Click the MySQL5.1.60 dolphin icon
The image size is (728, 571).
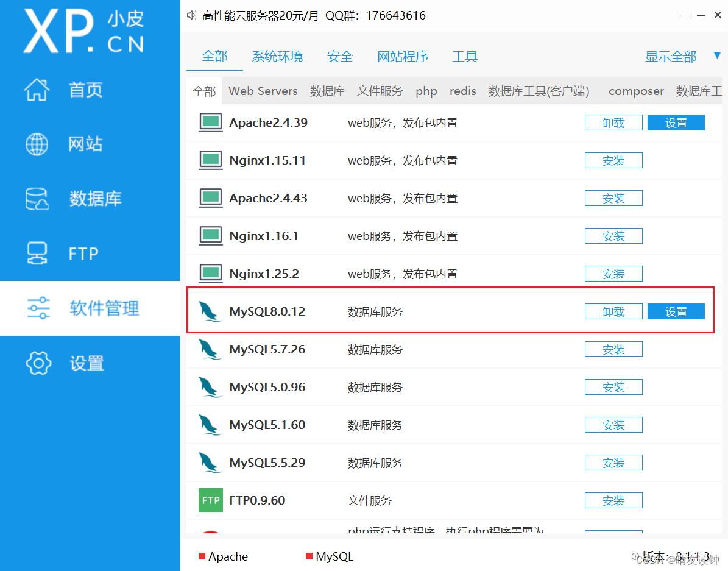click(210, 425)
